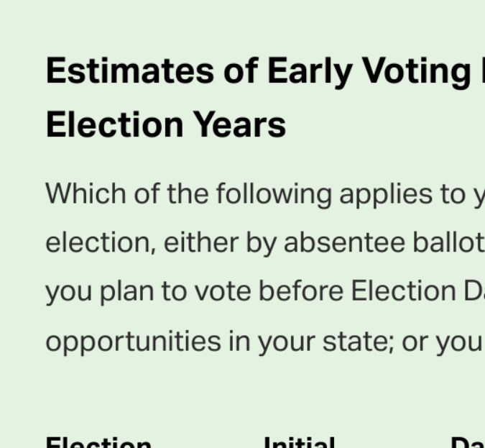Click the word "opportunities" in the last line

pos(133,341)
